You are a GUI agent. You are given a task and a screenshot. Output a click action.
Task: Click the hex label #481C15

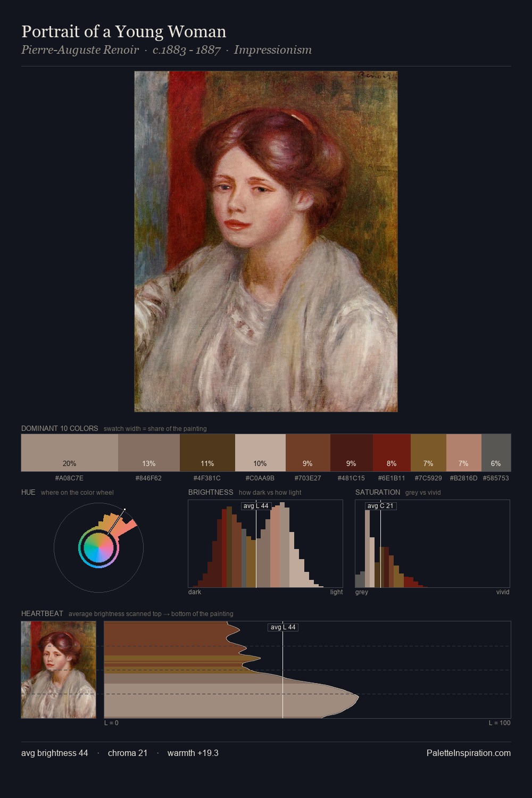tap(351, 478)
